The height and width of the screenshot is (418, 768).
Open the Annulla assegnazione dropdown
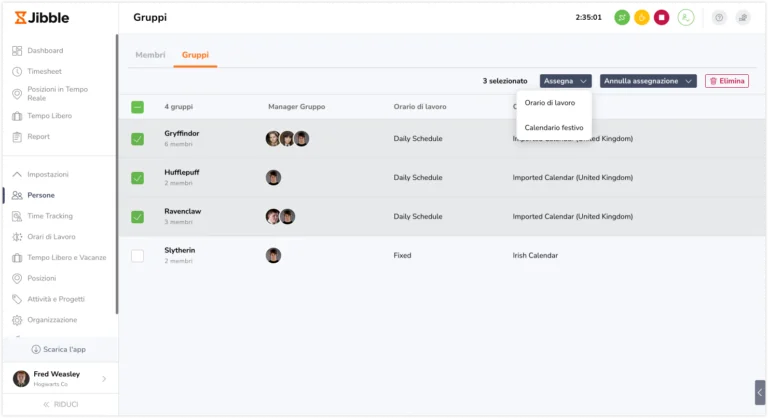coord(648,81)
